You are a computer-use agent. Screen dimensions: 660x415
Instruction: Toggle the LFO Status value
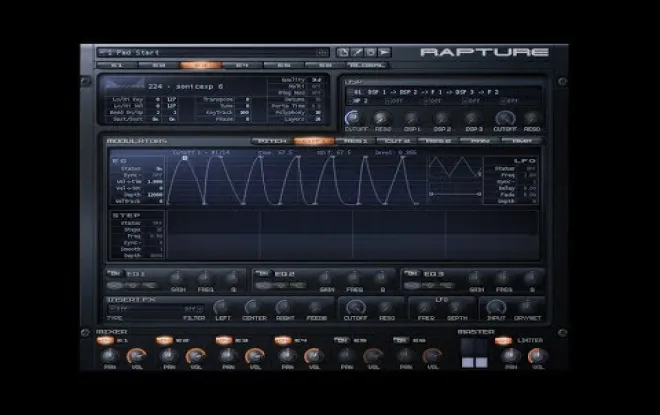(x=530, y=169)
